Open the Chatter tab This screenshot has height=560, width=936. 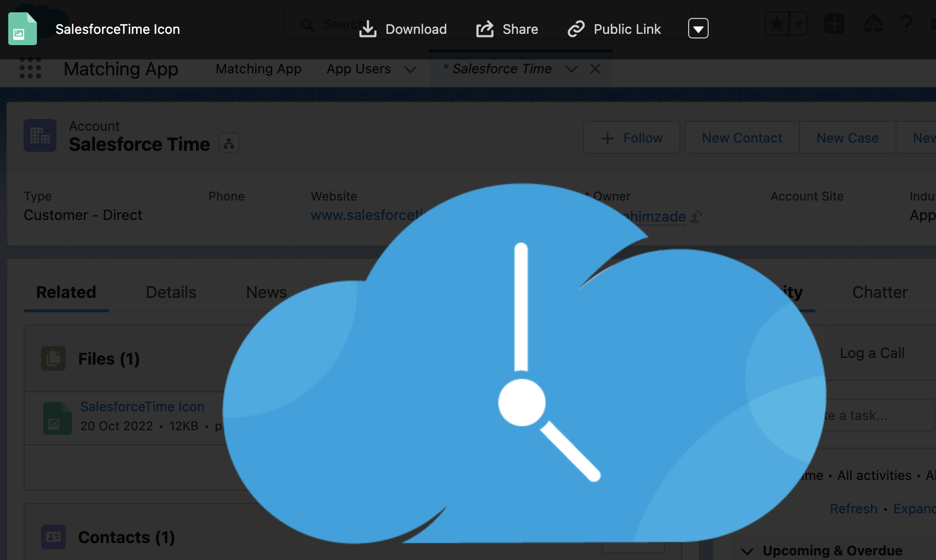880,292
